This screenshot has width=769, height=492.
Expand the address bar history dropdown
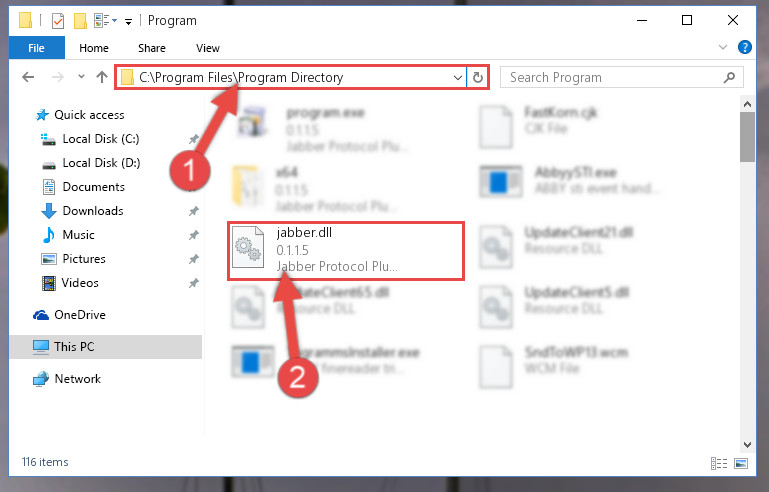click(458, 78)
